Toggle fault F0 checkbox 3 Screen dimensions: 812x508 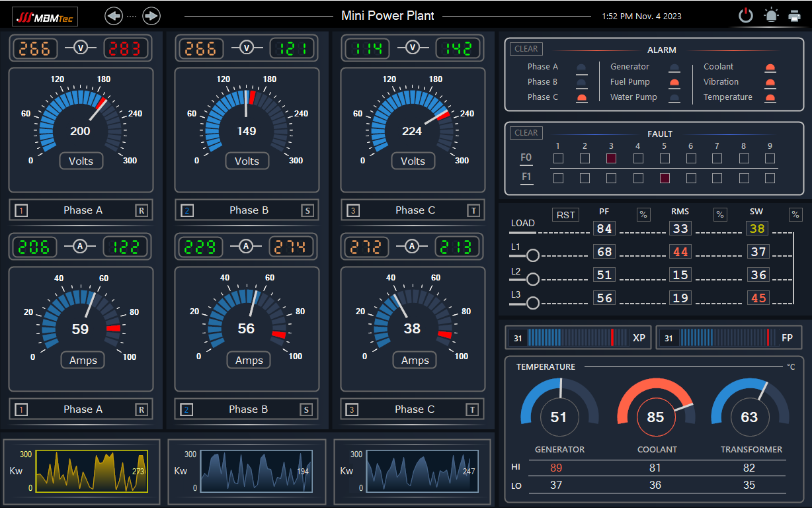point(611,158)
